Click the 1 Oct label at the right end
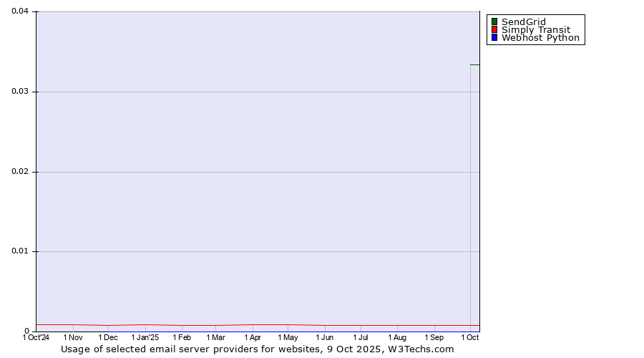 click(470, 337)
